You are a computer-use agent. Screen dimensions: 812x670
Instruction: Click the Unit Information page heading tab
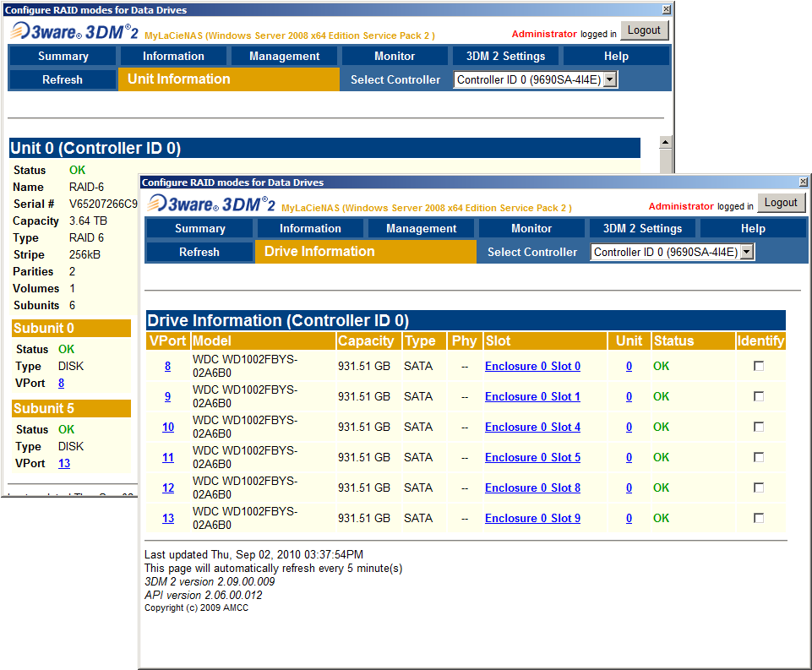tap(229, 79)
